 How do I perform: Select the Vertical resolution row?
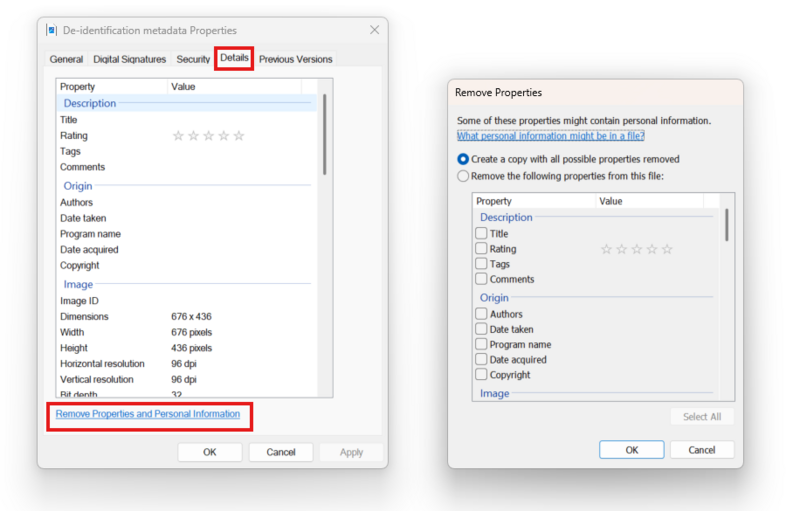point(186,379)
